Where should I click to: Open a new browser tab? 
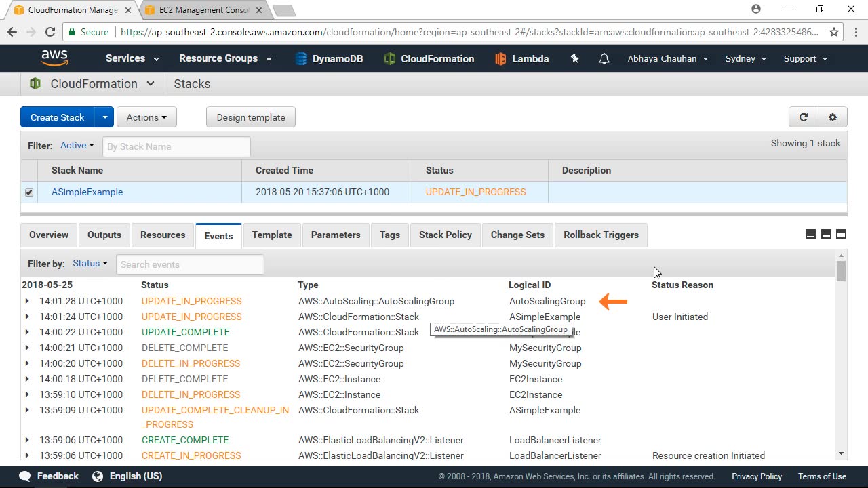283,10
